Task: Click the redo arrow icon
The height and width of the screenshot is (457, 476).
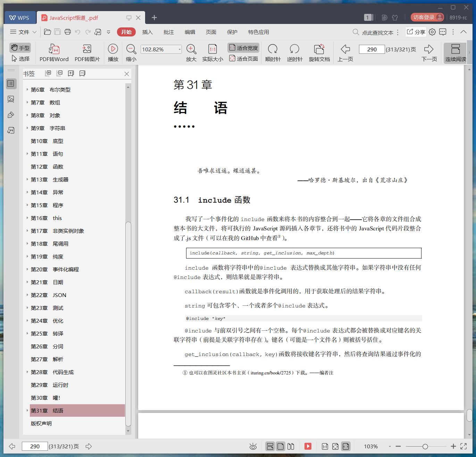Action: 88,32
